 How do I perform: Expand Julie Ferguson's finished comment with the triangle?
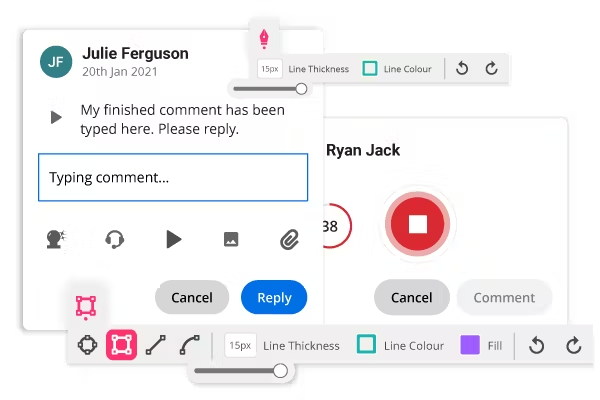[56, 117]
